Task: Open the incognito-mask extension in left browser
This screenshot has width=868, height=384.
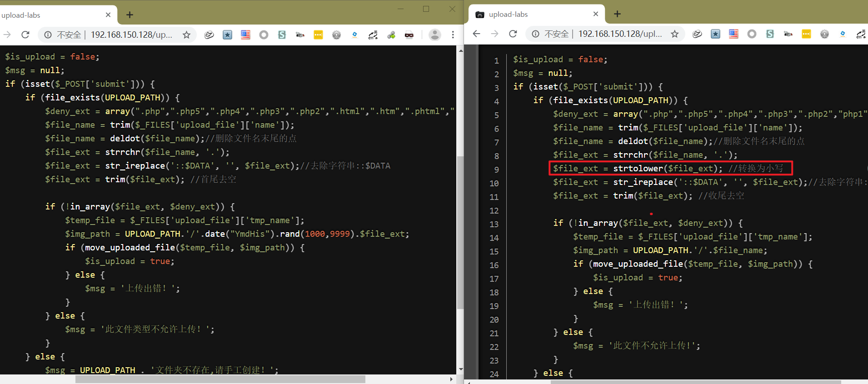Action: [409, 35]
